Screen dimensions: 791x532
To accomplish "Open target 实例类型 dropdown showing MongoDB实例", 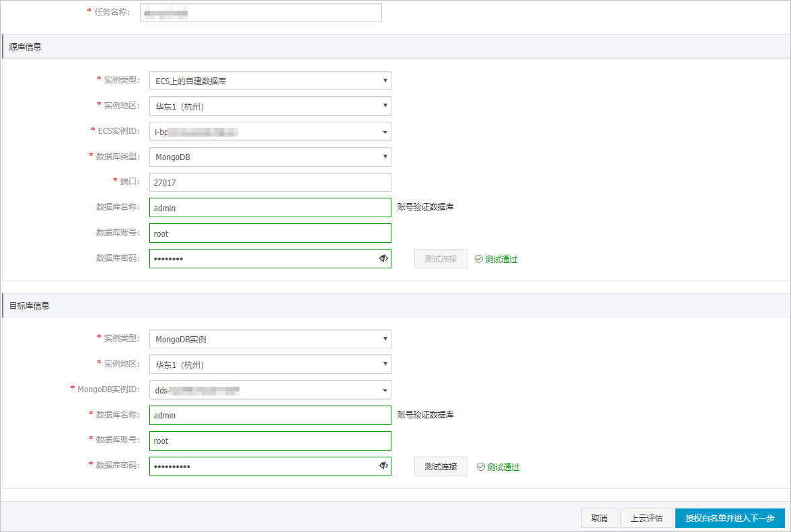I will click(270, 339).
